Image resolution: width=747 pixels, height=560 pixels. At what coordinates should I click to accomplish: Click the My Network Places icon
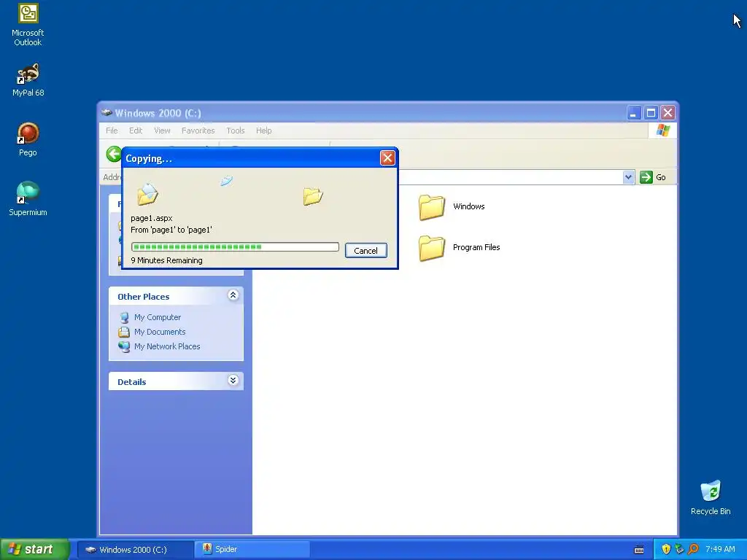click(124, 346)
